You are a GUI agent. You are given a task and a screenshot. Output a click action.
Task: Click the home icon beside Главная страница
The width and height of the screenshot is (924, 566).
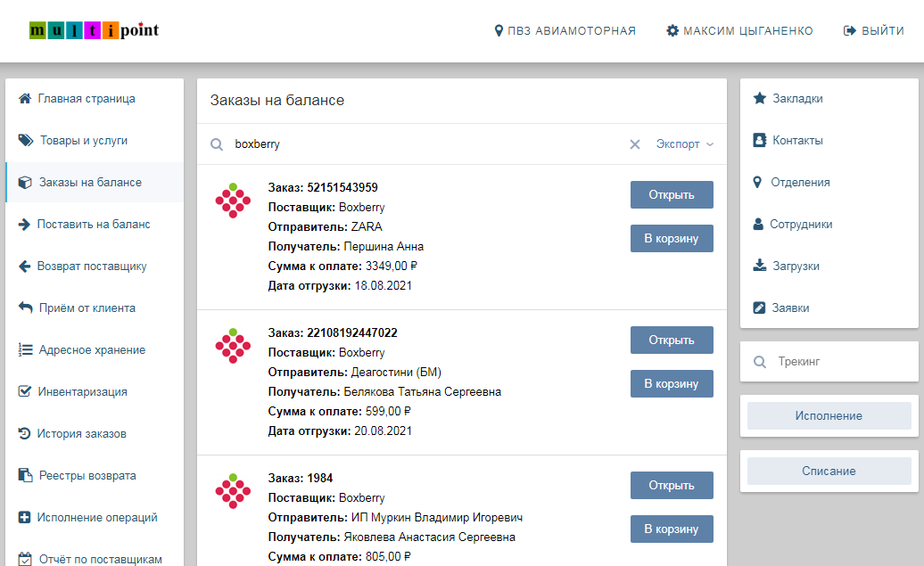click(25, 98)
